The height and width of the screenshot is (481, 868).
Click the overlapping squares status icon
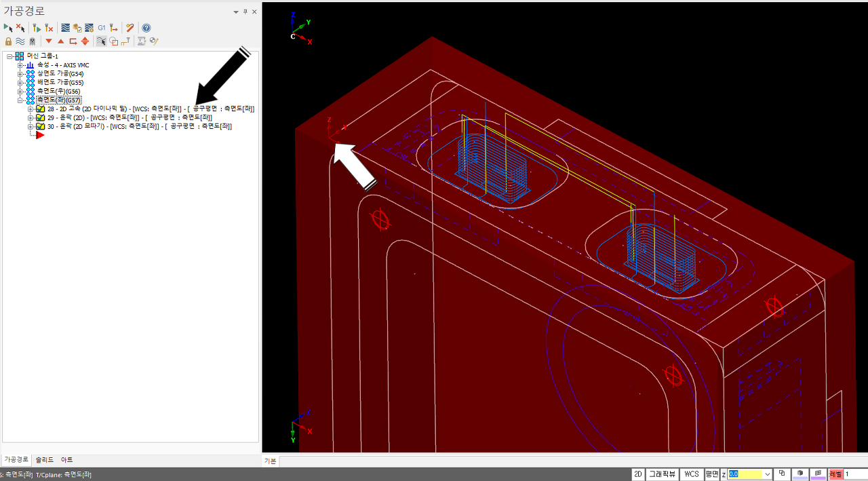click(x=783, y=474)
